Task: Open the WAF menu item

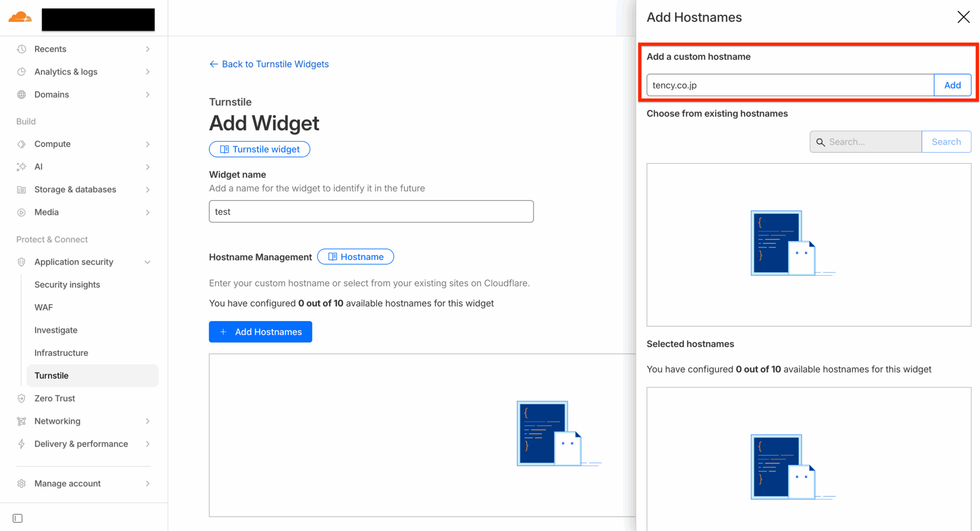Action: 44,307
